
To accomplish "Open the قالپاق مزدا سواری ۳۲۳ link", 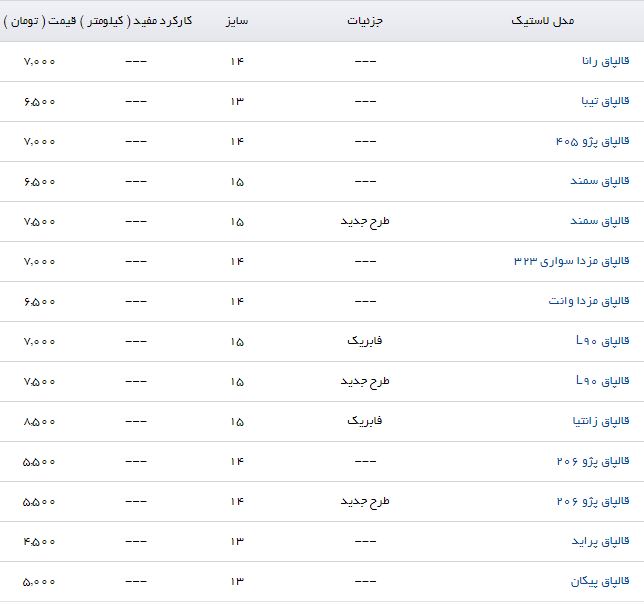I will coord(572,261).
